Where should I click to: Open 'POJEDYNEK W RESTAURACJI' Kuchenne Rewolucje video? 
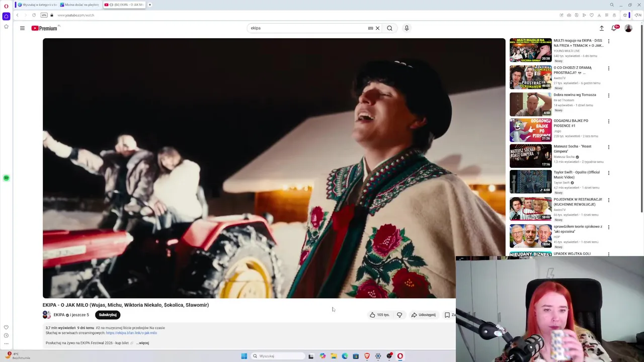(x=578, y=202)
